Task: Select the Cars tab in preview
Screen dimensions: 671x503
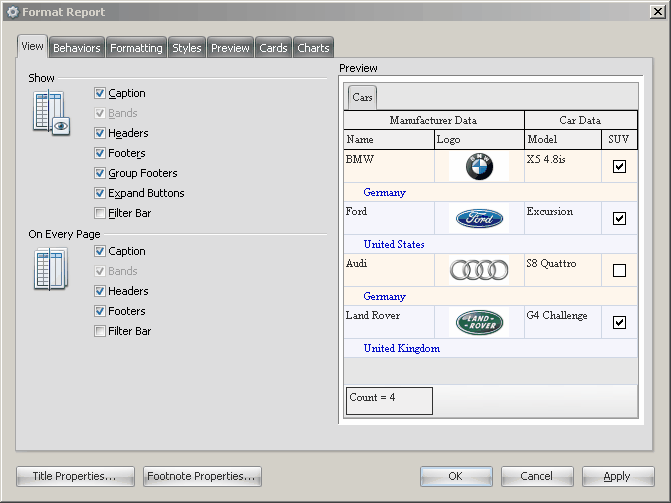Action: (x=362, y=97)
